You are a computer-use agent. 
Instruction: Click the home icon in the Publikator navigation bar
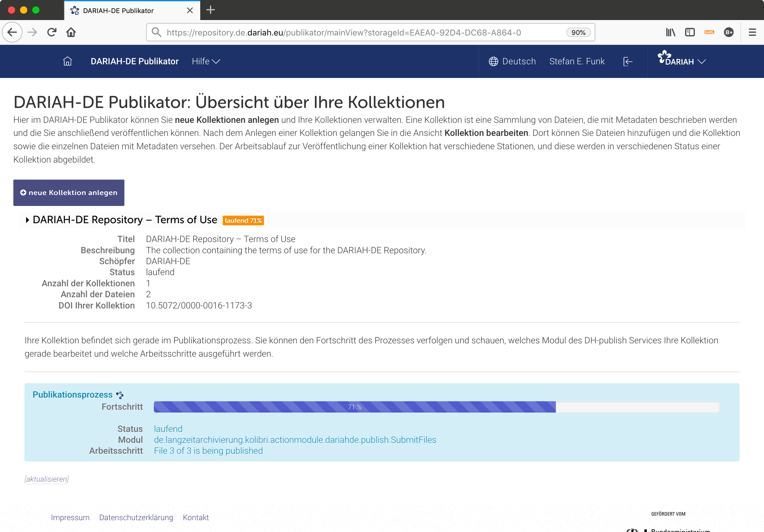[x=68, y=61]
